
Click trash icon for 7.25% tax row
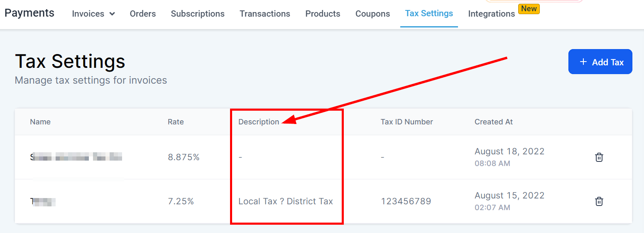tap(599, 201)
